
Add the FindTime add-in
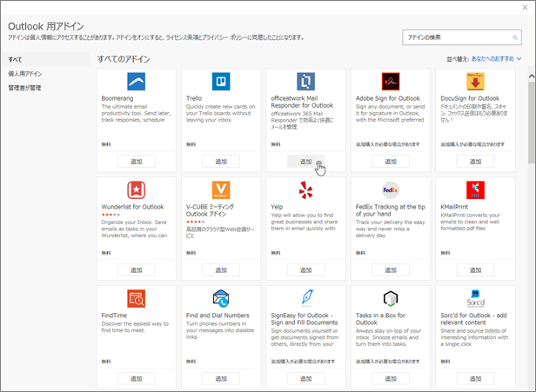(x=136, y=379)
